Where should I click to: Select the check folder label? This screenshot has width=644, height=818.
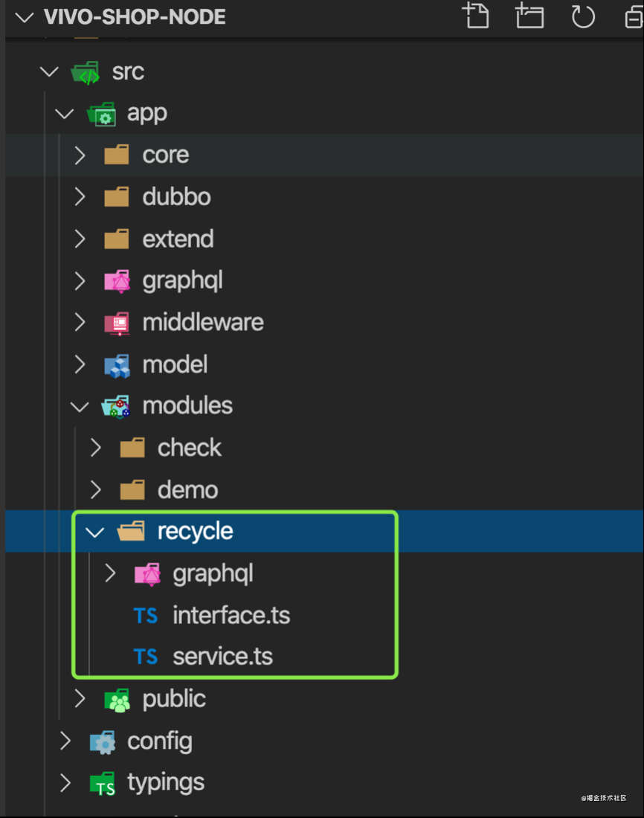tap(190, 448)
